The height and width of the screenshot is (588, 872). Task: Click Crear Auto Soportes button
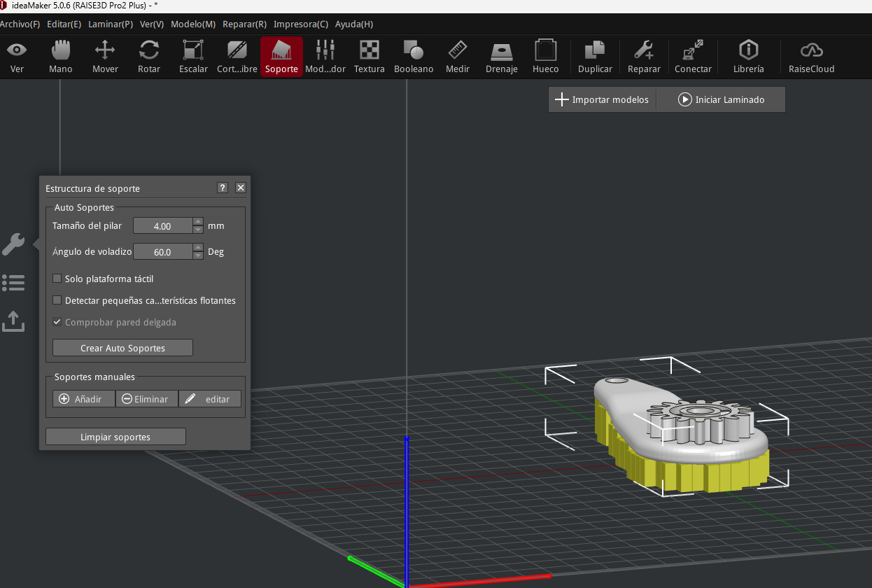click(x=122, y=348)
